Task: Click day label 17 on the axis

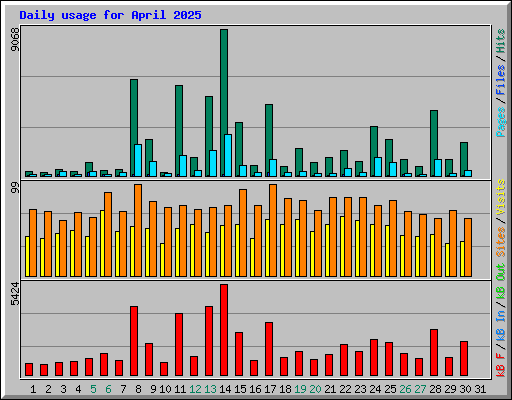Action: click(x=270, y=389)
